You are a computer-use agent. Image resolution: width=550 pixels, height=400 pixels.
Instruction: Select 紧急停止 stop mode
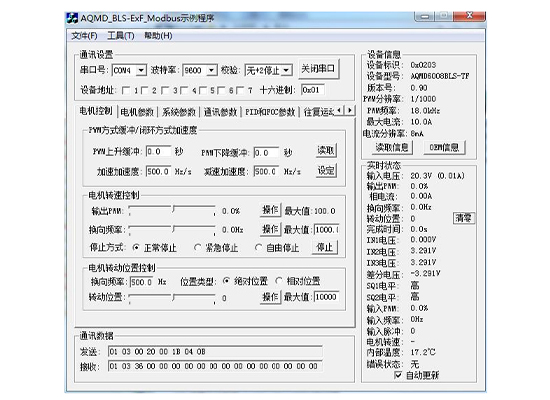(x=197, y=248)
